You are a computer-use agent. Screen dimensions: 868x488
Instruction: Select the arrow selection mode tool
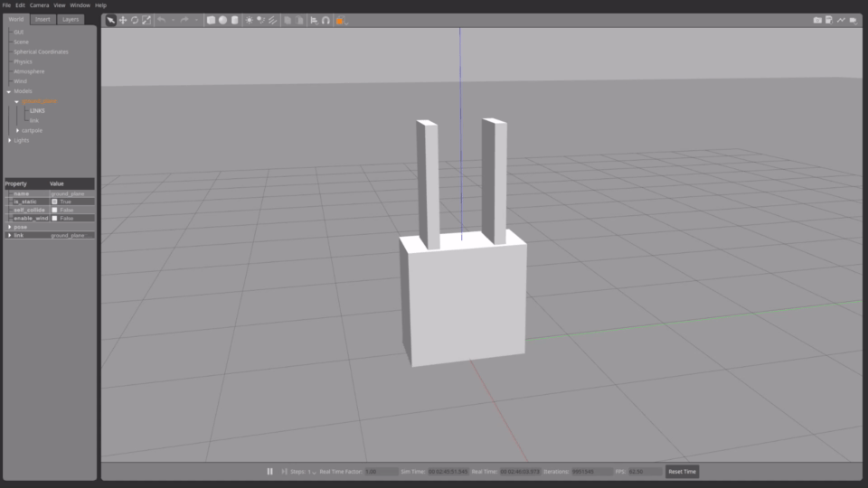110,21
